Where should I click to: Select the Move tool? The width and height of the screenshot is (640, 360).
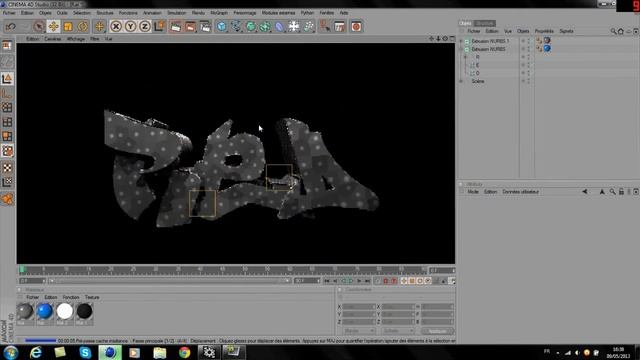coord(53,27)
